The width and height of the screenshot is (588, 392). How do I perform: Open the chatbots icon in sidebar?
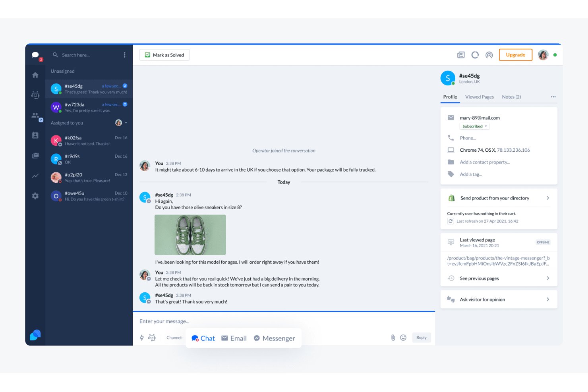click(x=35, y=95)
